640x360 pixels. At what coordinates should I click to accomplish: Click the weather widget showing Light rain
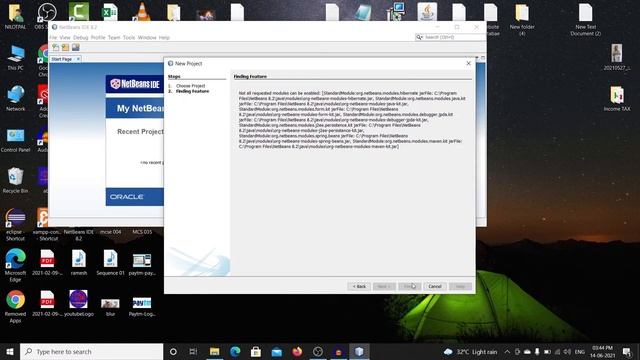coord(470,351)
